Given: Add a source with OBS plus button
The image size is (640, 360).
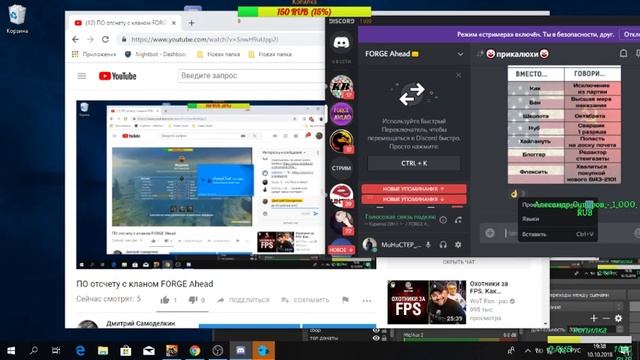Looking at the screenshot, I should (593, 318).
